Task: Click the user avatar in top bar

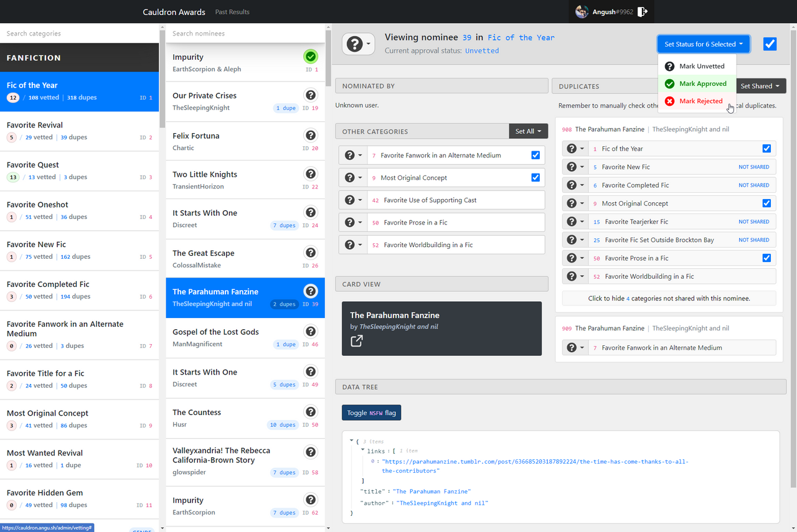Action: pos(582,12)
